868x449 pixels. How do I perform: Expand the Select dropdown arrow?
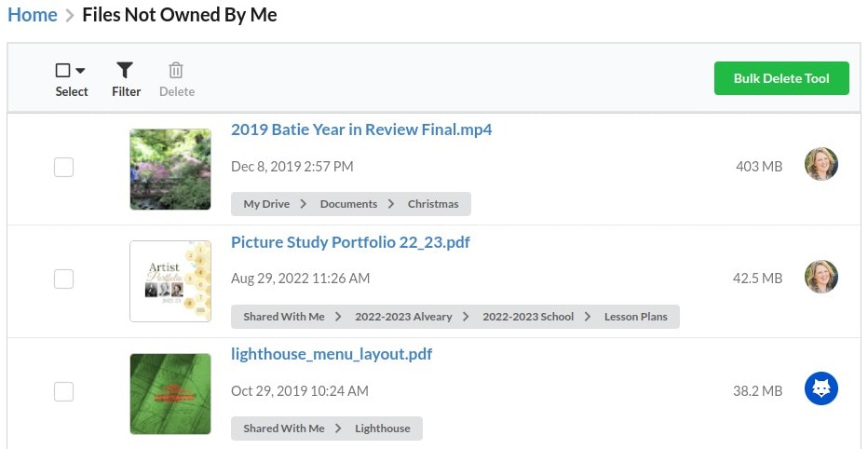click(x=80, y=71)
